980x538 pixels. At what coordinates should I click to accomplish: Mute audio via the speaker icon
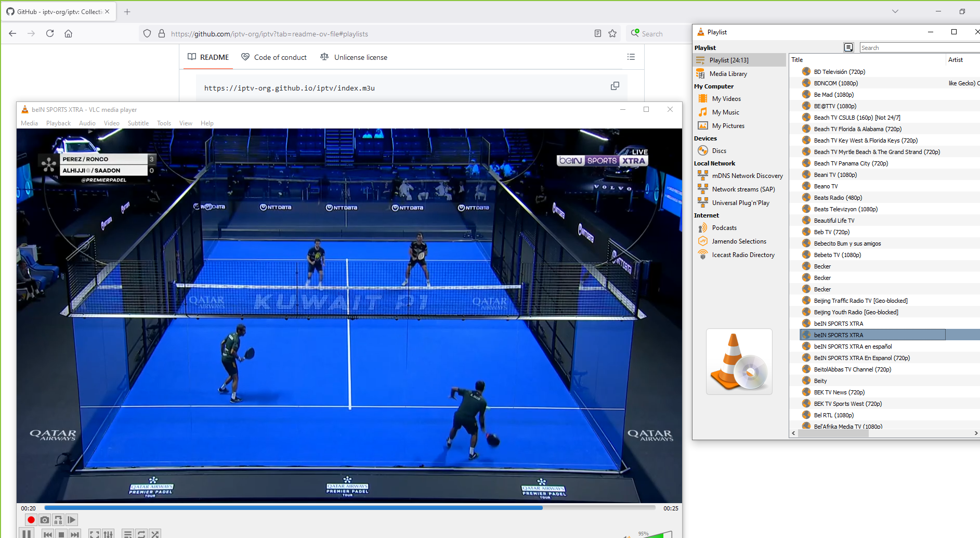tap(628, 536)
